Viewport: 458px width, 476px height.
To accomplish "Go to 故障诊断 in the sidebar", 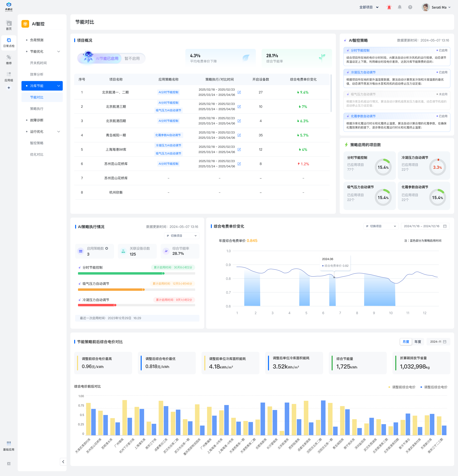I will tap(37, 120).
